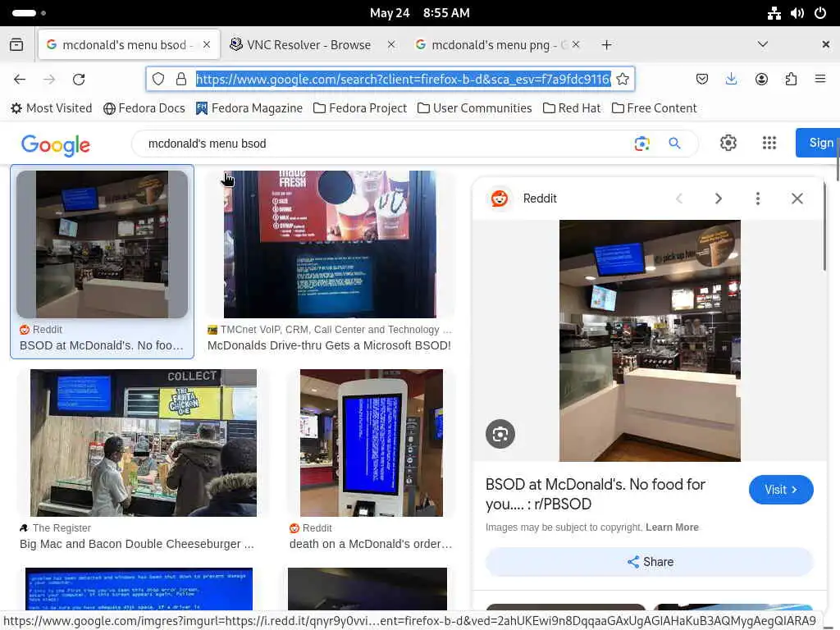Click the Google Lens camera search icon

coord(641,144)
